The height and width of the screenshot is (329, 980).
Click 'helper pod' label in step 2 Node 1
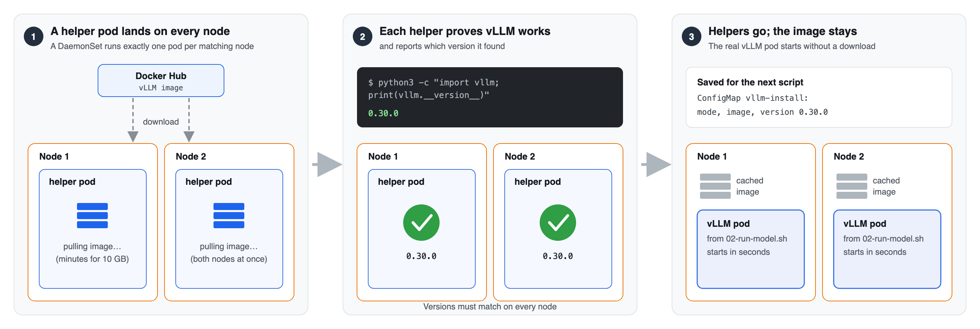[x=401, y=182]
